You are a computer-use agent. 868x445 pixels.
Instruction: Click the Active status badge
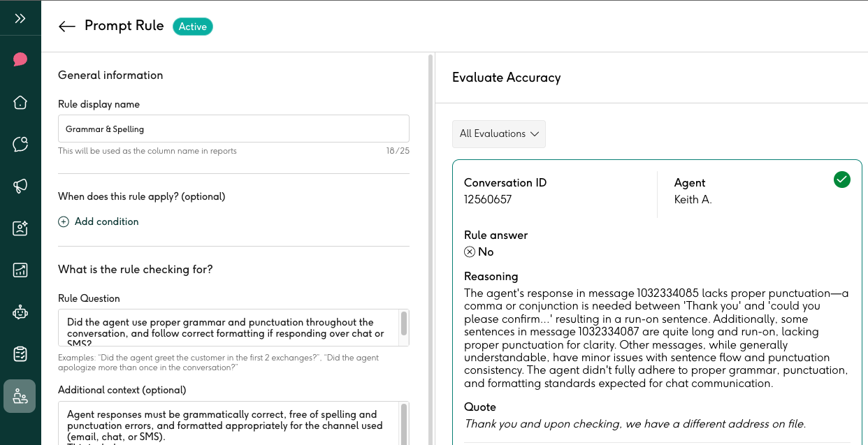(x=192, y=26)
